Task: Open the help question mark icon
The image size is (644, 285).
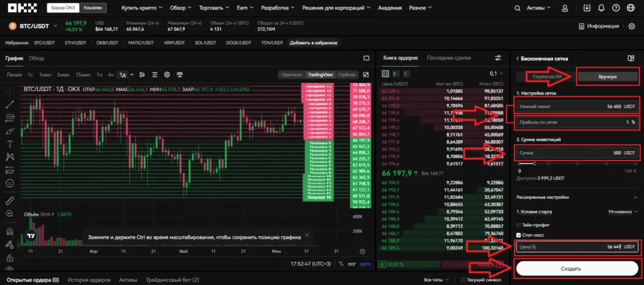Action: 616,8
